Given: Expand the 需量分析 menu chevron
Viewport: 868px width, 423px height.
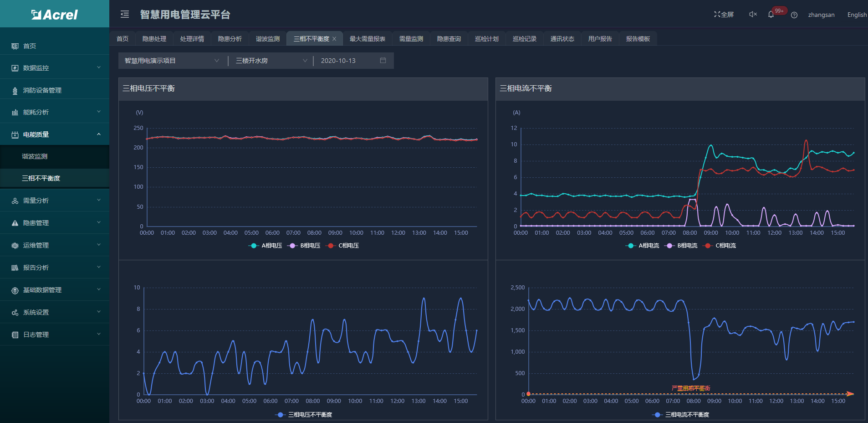Looking at the screenshot, I should pos(99,200).
